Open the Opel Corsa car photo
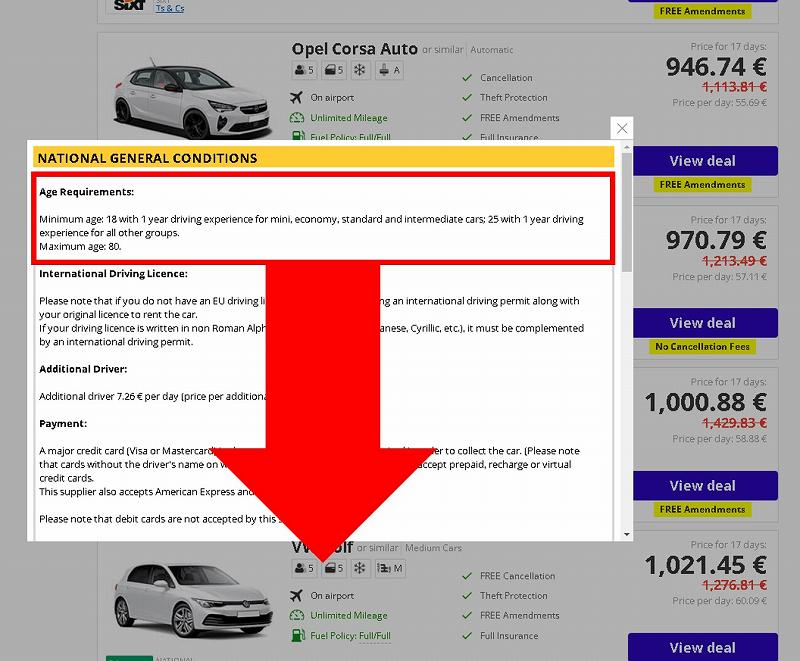Viewport: 800px width, 661px height. 192,99
